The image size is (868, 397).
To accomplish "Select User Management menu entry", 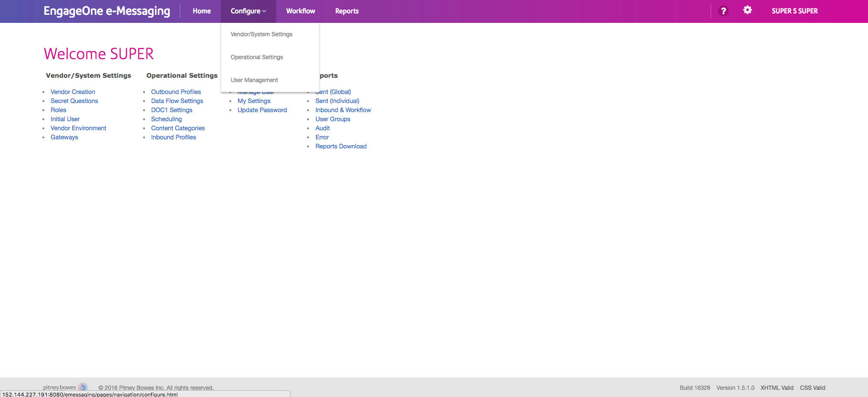I will tap(254, 80).
